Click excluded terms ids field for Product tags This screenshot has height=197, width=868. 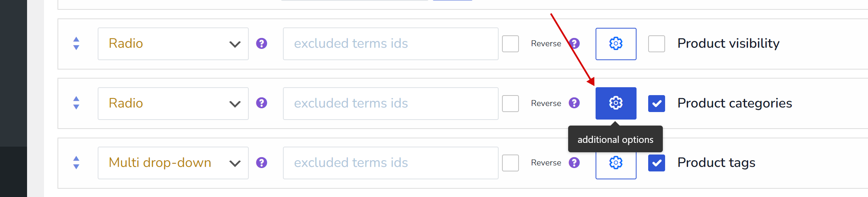pyautogui.click(x=390, y=163)
